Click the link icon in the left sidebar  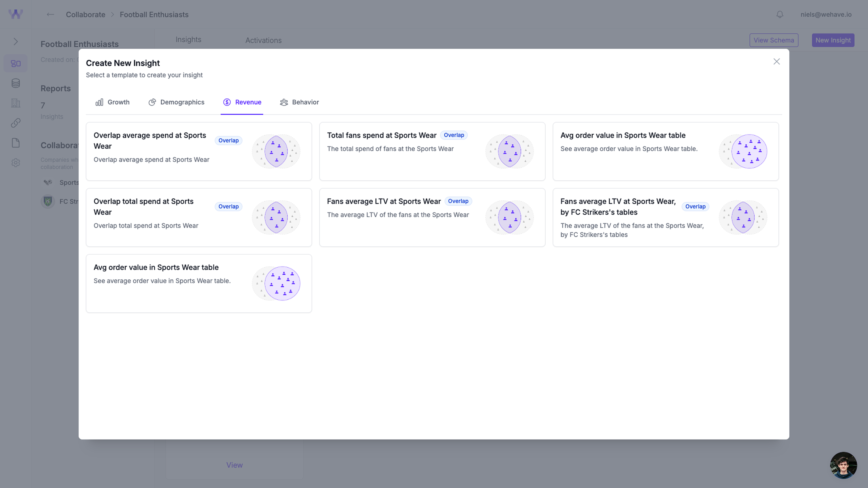click(16, 122)
